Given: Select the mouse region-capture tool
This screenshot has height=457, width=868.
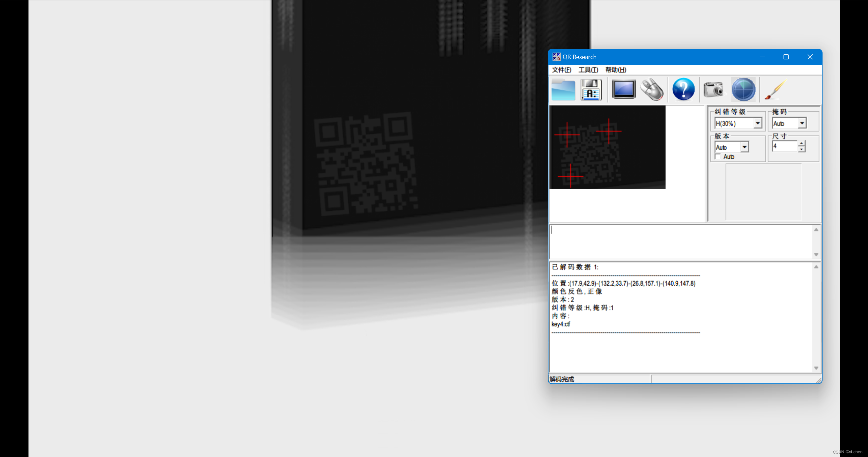Looking at the screenshot, I should pos(652,89).
